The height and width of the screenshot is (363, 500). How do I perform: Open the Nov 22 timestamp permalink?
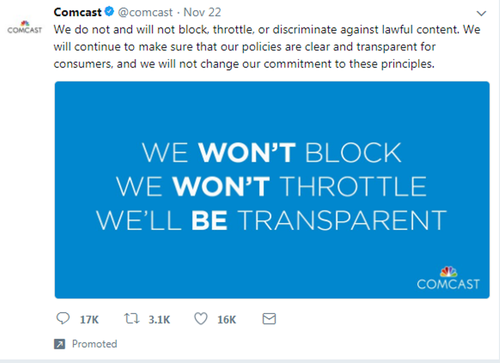[202, 12]
